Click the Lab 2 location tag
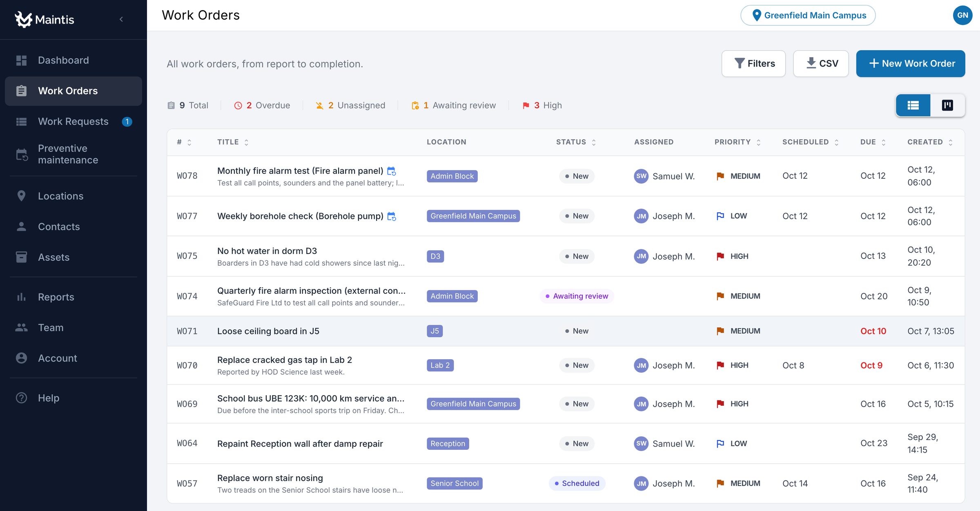The height and width of the screenshot is (511, 980). (440, 365)
